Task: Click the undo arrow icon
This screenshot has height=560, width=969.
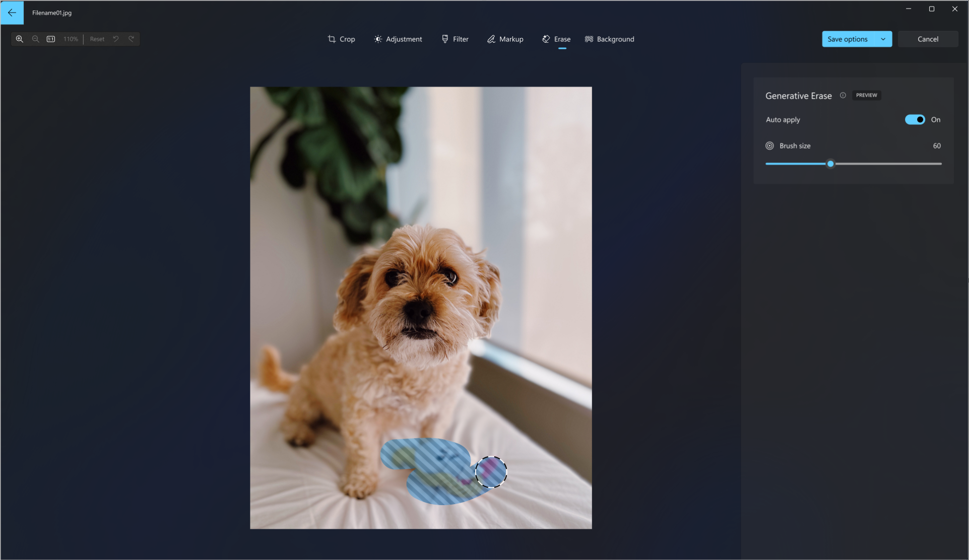Action: (x=117, y=39)
